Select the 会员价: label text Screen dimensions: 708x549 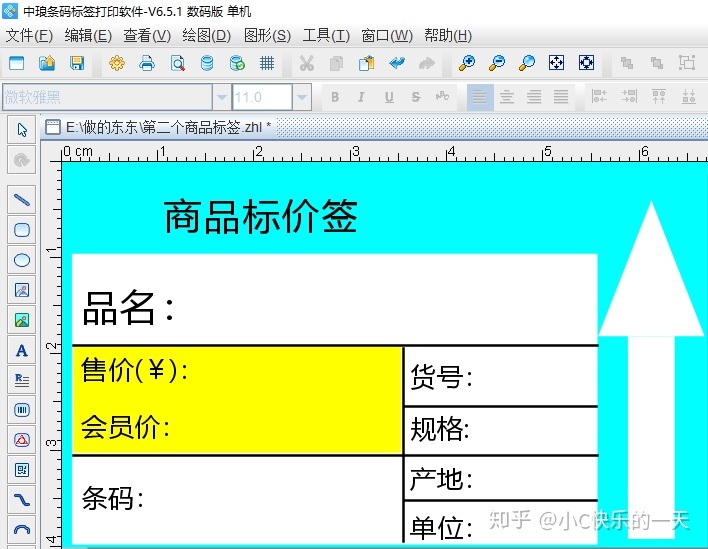pyautogui.click(x=125, y=426)
